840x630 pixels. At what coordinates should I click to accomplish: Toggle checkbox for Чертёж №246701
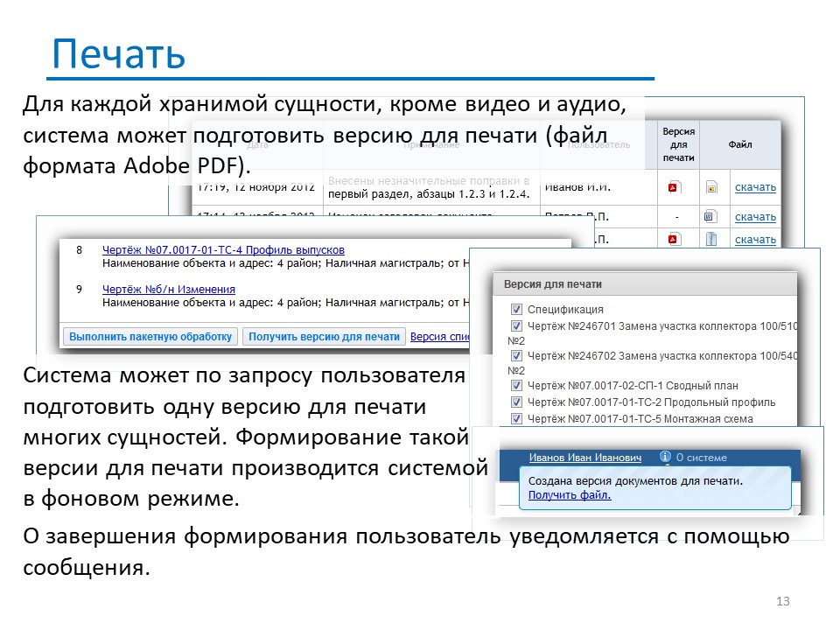coord(516,325)
